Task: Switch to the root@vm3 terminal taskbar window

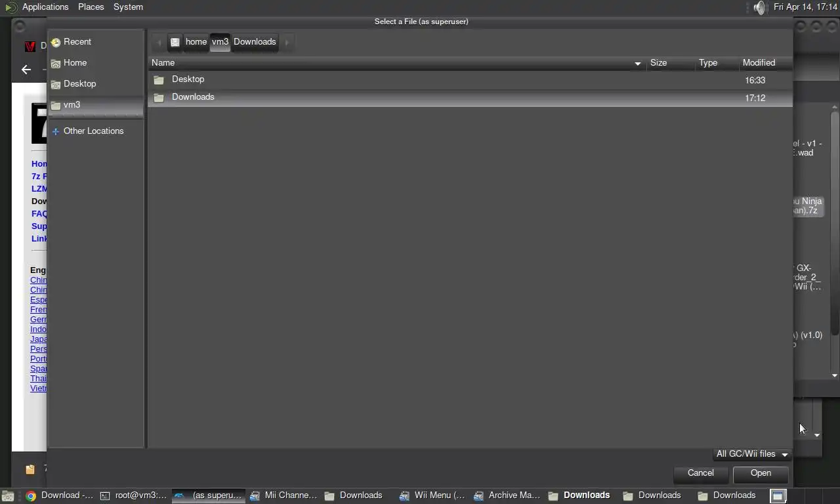Action: point(135,495)
